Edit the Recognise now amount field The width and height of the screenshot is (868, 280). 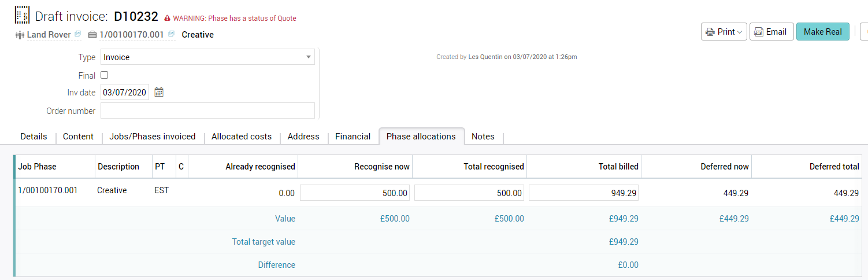[x=355, y=193]
